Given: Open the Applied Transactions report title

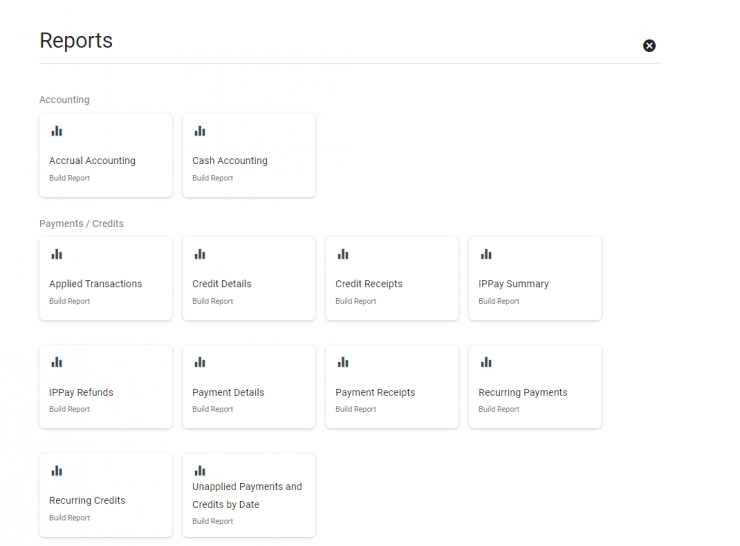Looking at the screenshot, I should tap(95, 284).
